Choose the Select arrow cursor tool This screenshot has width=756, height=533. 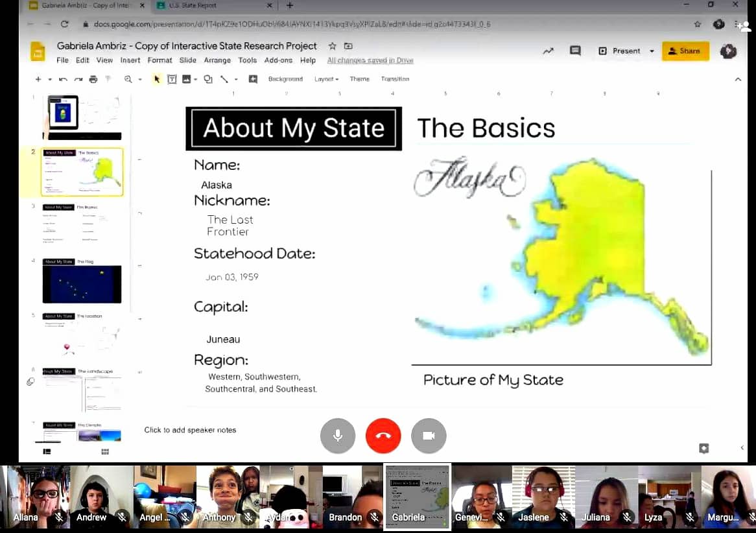157,79
